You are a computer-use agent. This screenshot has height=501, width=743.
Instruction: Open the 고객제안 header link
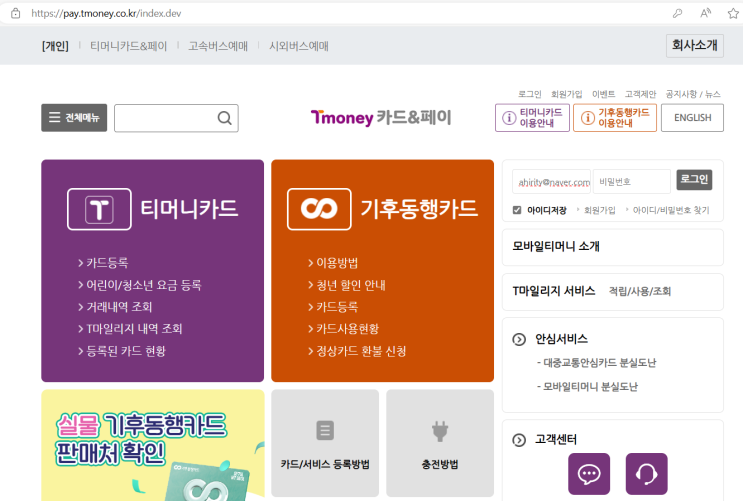[640, 94]
